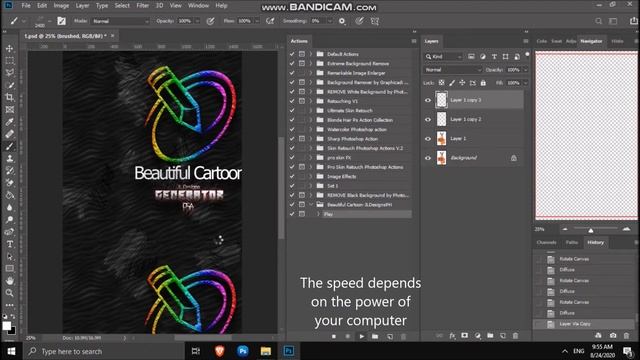This screenshot has width=640, height=360.
Task: Open brush settings panel icon in options bar
Action: point(61,21)
